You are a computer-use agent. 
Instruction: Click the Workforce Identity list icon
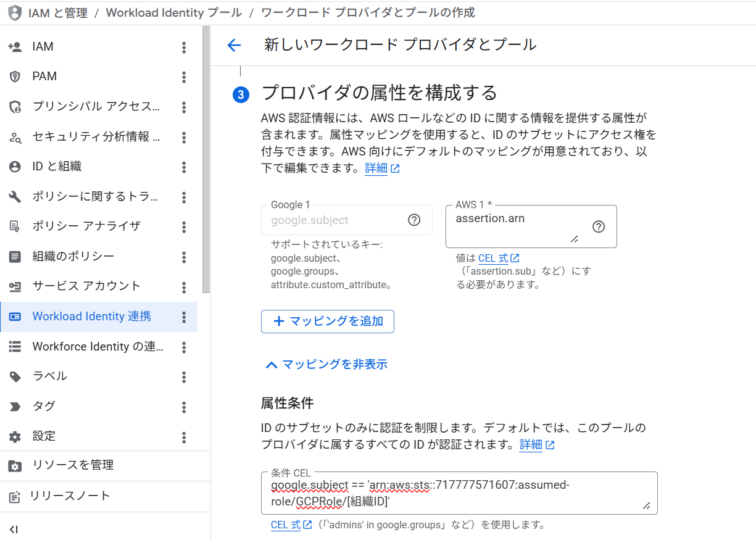pos(15,347)
